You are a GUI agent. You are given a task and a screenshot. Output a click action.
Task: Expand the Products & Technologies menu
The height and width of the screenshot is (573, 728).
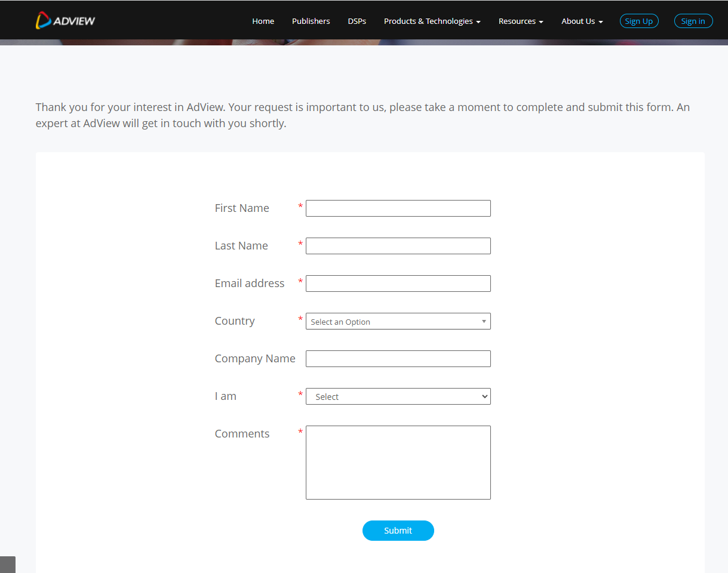(x=432, y=21)
